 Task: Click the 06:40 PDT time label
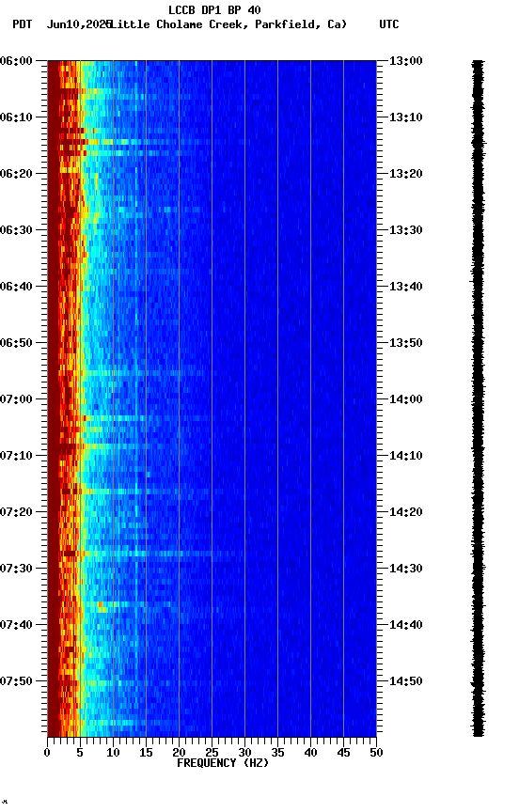pyautogui.click(x=16, y=287)
